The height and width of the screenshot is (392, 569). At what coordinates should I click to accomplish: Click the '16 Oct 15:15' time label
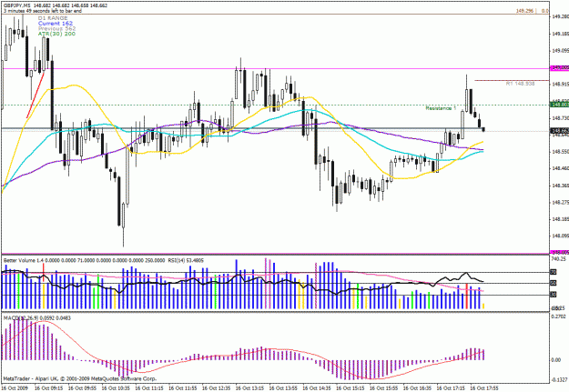coord(351,388)
